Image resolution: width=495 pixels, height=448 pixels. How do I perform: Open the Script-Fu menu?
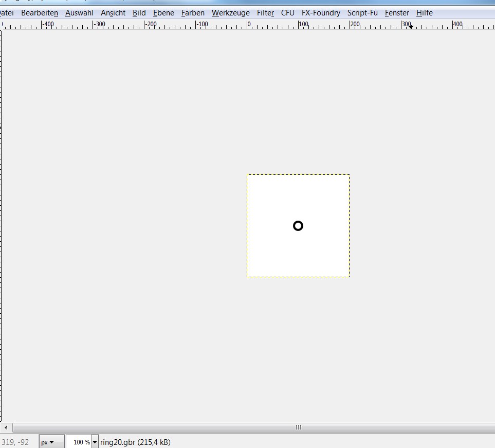[362, 13]
